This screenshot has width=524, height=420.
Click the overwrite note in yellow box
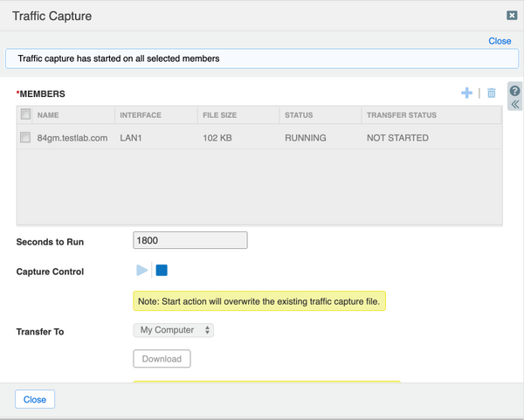coord(259,301)
